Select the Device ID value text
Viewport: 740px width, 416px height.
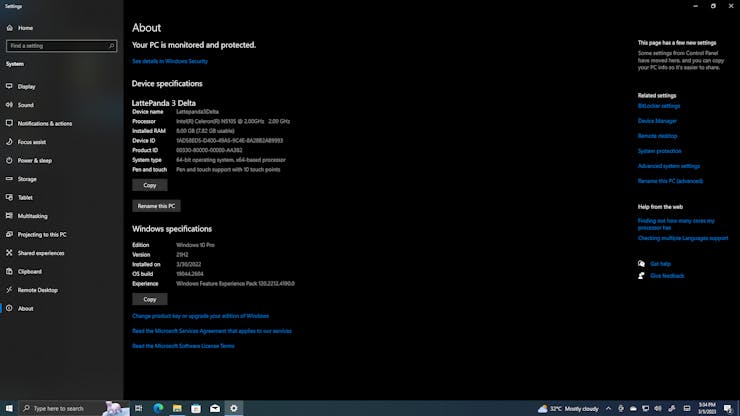[229, 141]
